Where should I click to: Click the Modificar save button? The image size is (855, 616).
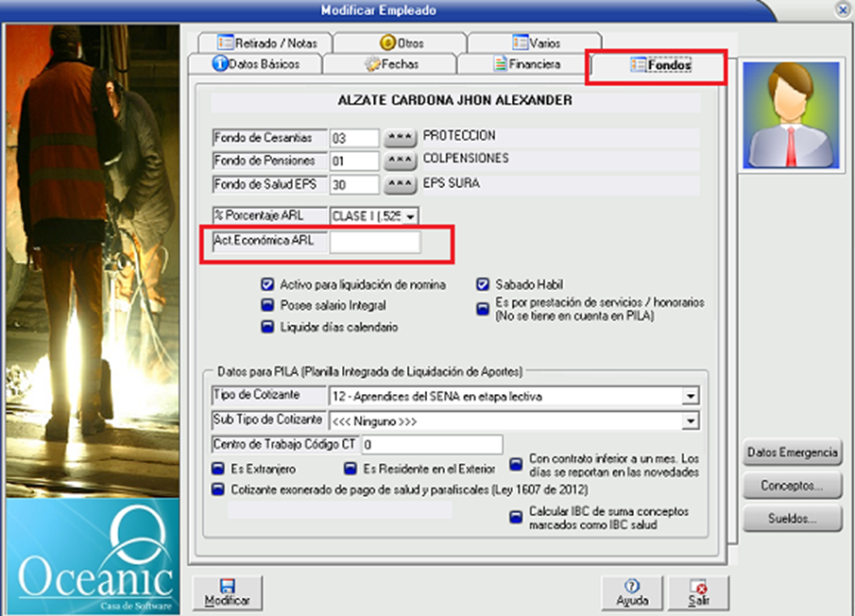pos(227,592)
